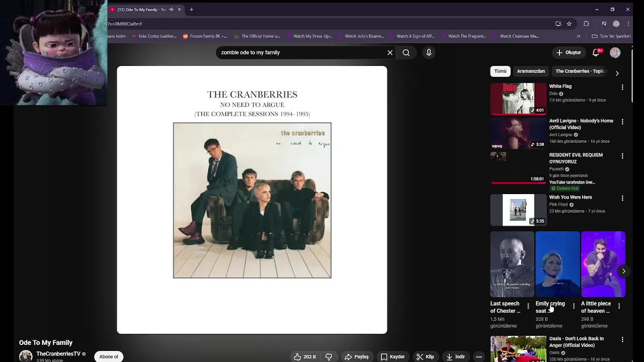Start voice search with microphone icon
This screenshot has height=362, width=644.
[x=429, y=52]
